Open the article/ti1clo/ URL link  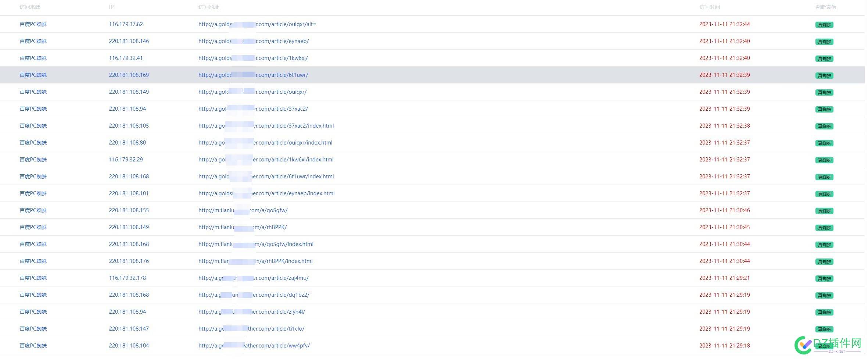251,329
